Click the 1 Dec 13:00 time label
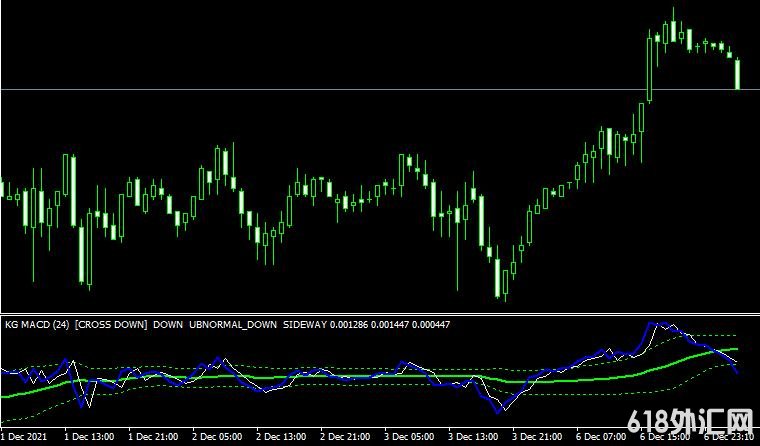This screenshot has width=760, height=446. tap(89, 437)
